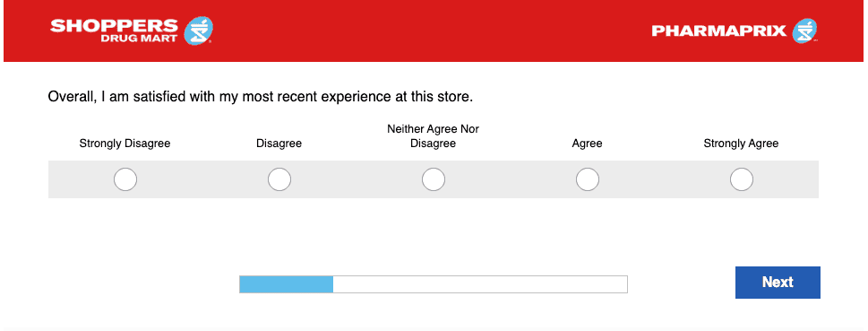Select the Agree radio button
Image resolution: width=868 pixels, height=331 pixels.
point(588,179)
